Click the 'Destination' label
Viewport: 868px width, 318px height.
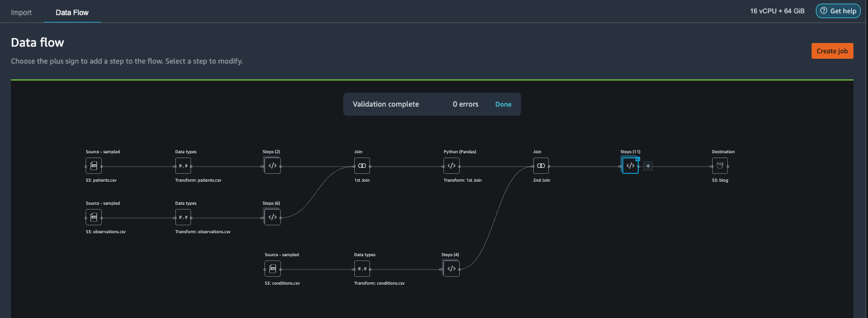723,151
